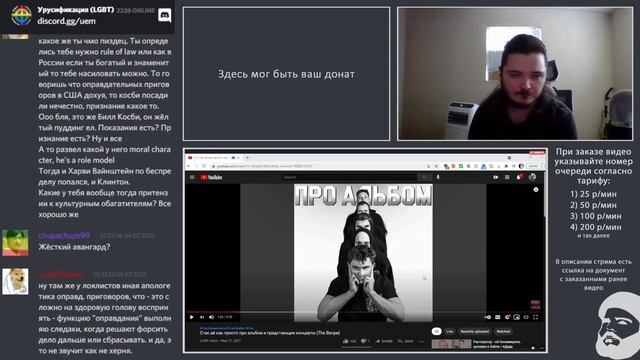Click chupachups99 avatar
640x360 pixels.
15,243
